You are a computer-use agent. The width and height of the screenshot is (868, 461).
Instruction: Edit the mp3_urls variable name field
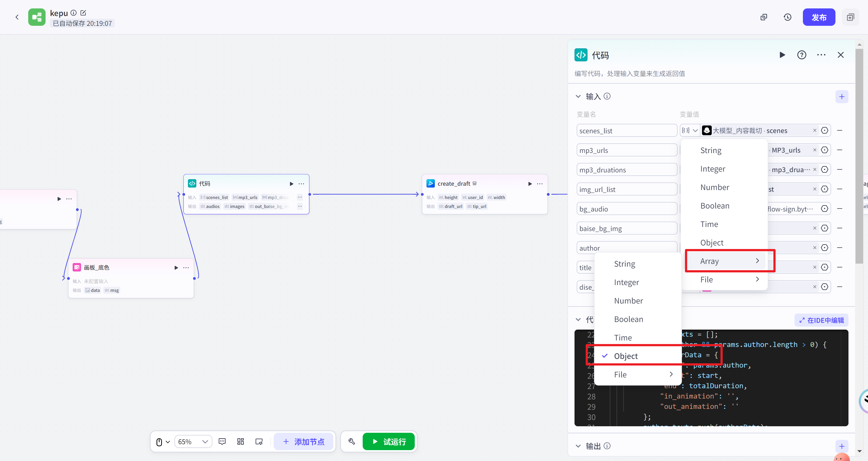626,150
